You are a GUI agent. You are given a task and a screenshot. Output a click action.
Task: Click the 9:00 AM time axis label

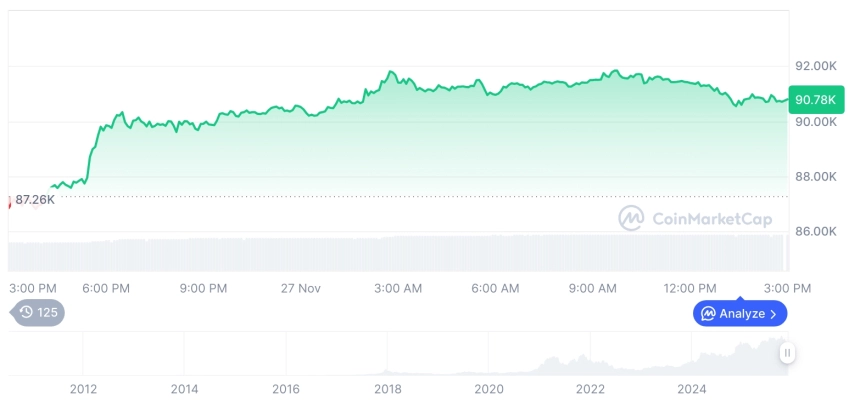pyautogui.click(x=593, y=289)
